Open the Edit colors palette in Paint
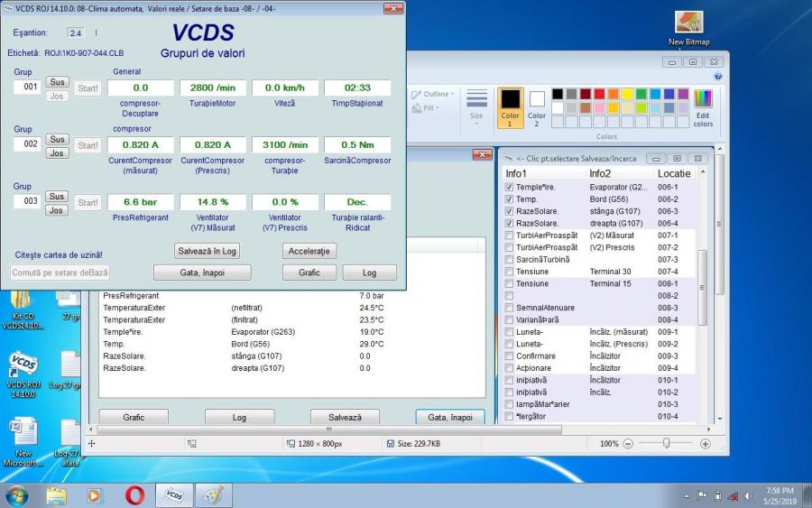812x508 pixels. coord(703,107)
